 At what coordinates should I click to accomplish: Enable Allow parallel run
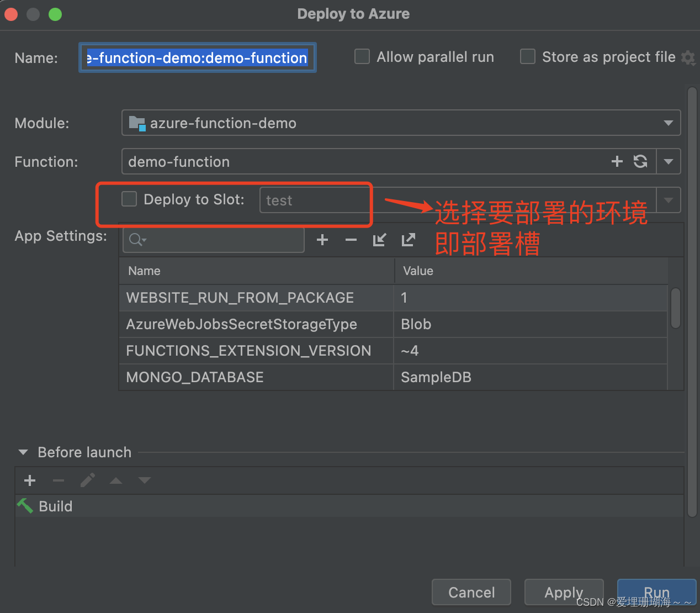pyautogui.click(x=362, y=56)
